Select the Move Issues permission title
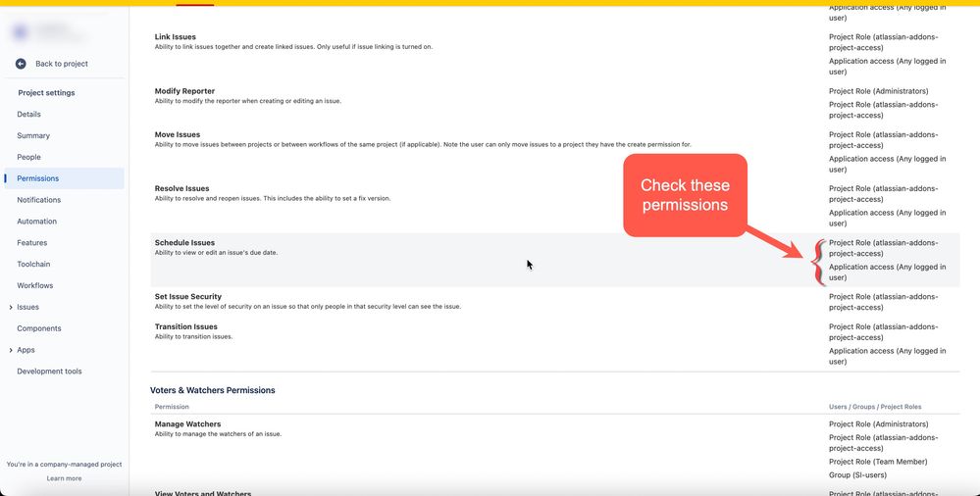980x496 pixels. pos(178,134)
